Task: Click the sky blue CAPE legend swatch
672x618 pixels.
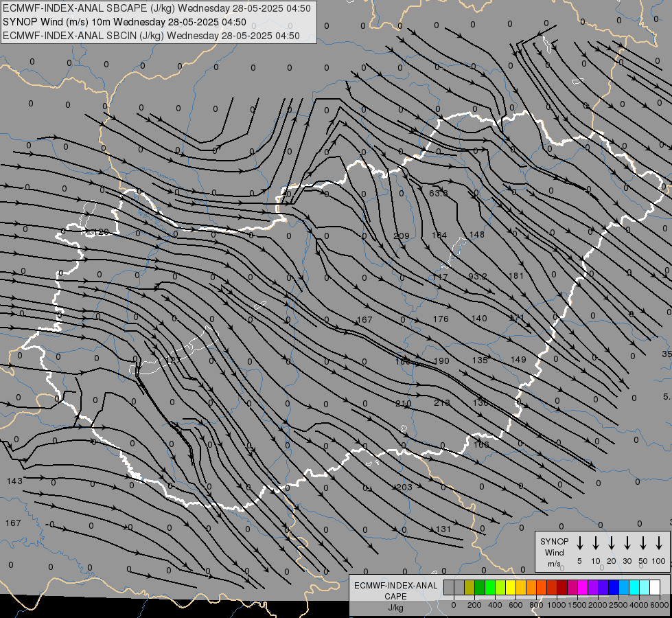Action: (623, 588)
